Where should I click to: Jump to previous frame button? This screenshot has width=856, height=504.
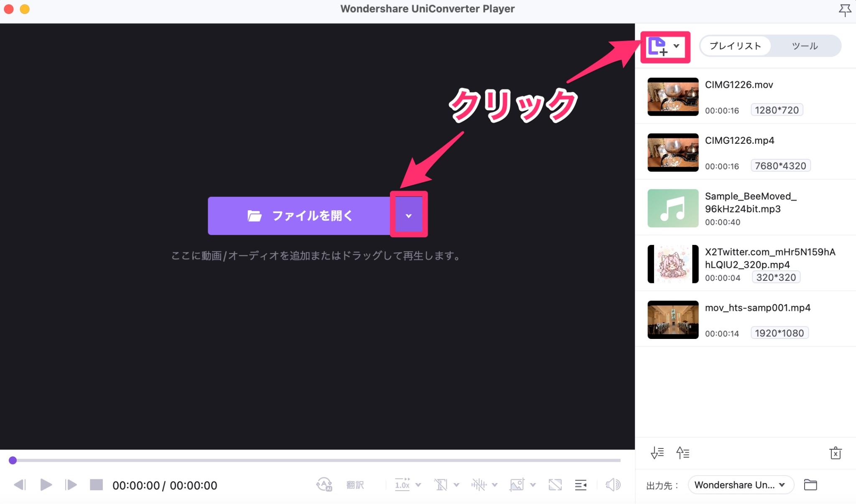tap(20, 485)
